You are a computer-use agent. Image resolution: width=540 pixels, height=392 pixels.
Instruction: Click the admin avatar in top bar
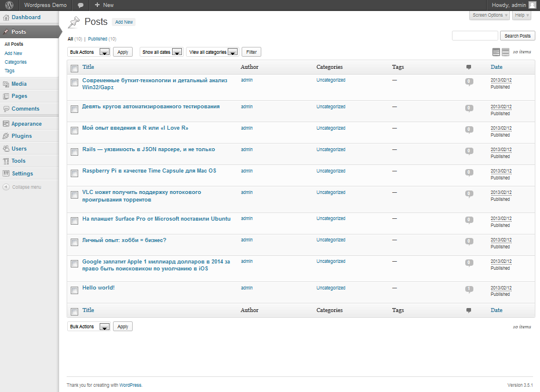(532, 5)
